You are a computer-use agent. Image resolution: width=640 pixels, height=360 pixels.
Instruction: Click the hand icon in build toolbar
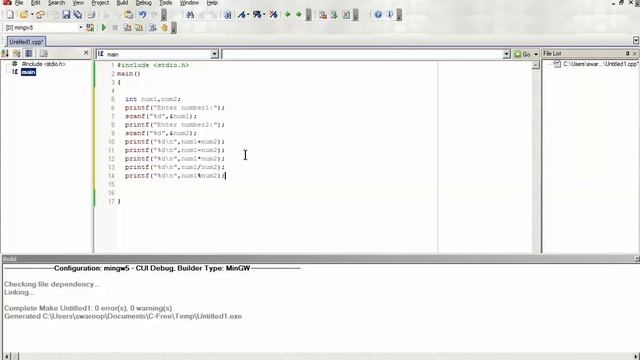[x=164, y=28]
